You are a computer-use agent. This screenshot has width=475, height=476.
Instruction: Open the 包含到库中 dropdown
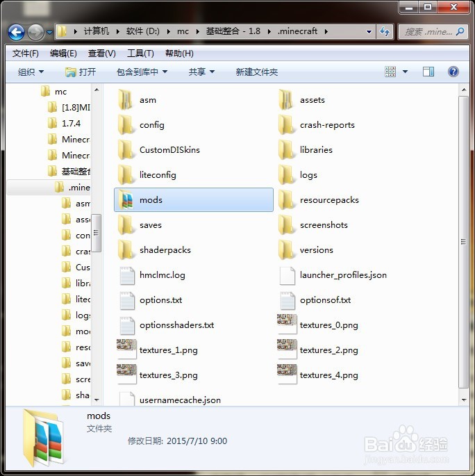142,72
